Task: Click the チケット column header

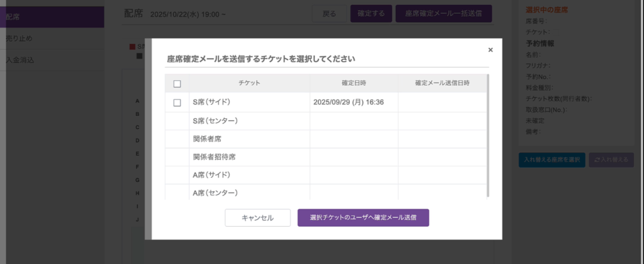Action: (249, 83)
